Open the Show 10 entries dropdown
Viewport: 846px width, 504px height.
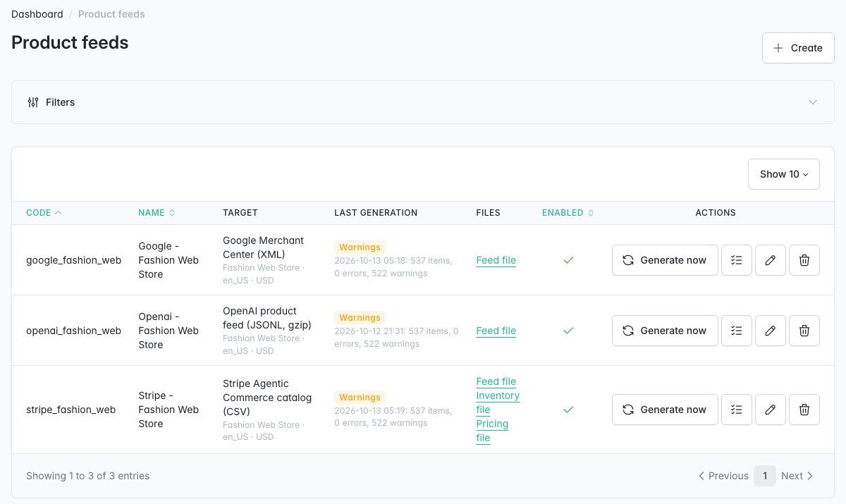[x=784, y=174]
